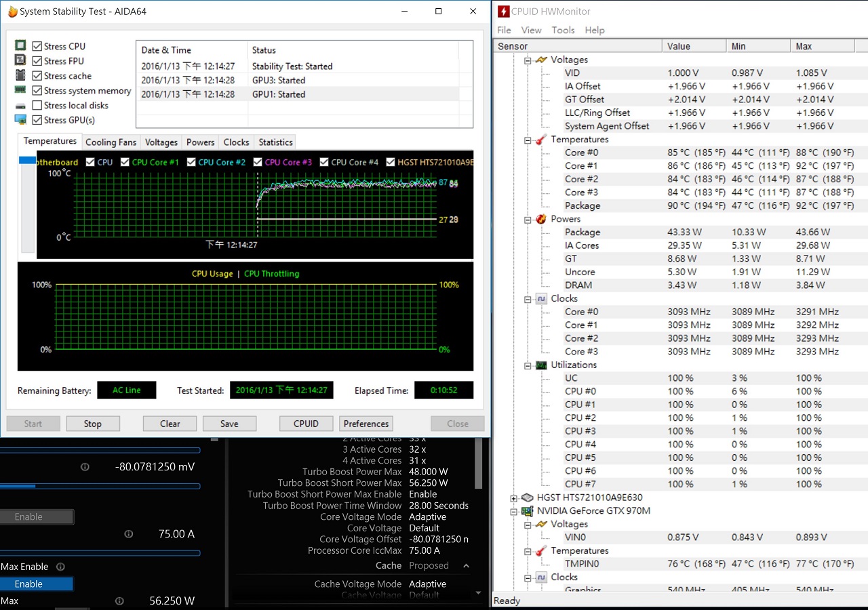
Task: Click the Stress GPU(s) monitor icon
Action: (20, 120)
